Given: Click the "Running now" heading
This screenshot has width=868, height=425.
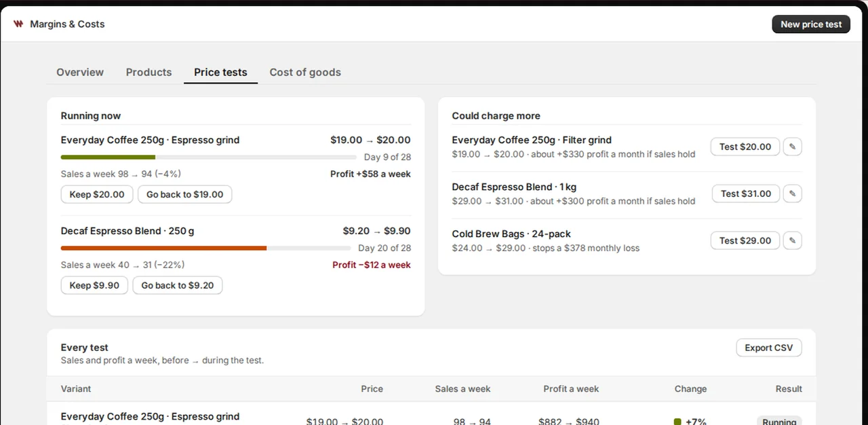Looking at the screenshot, I should pyautogui.click(x=91, y=115).
